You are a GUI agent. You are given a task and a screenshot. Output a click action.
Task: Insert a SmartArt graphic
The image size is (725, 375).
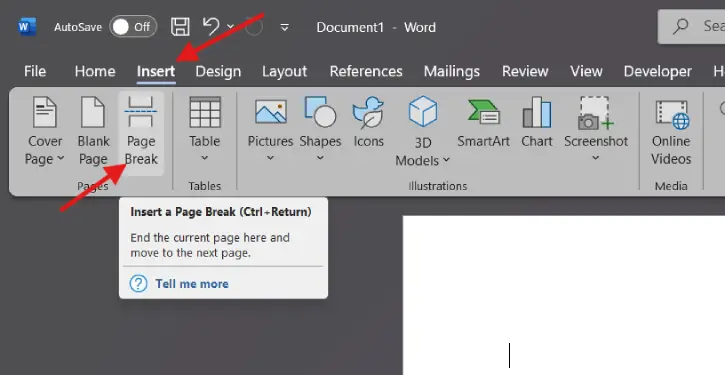[483, 122]
